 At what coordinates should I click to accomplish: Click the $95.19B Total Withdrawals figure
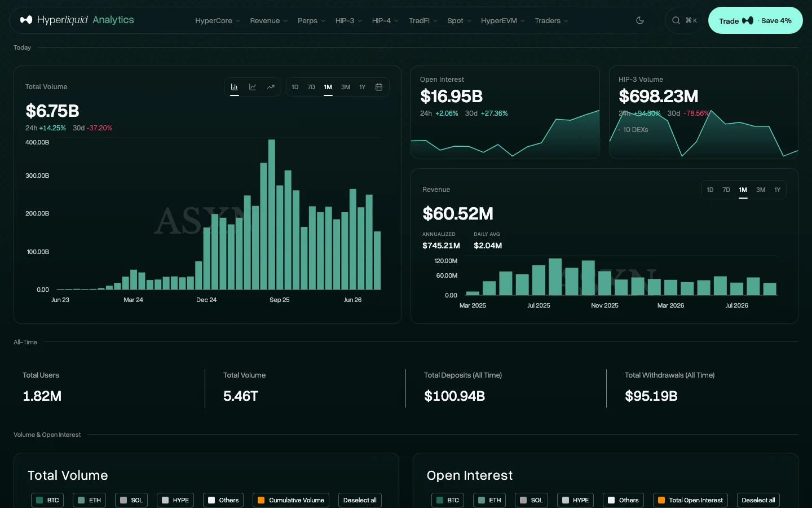click(651, 396)
